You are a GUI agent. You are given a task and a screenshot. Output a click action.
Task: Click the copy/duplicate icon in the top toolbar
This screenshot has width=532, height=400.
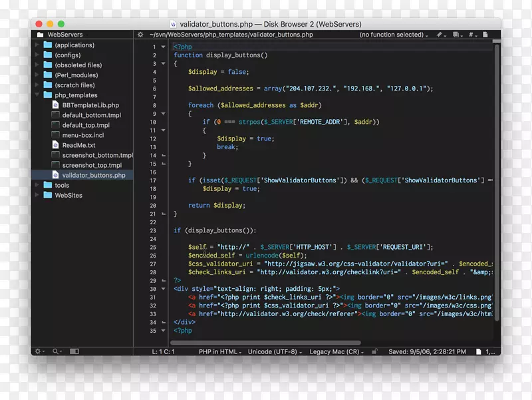point(456,34)
